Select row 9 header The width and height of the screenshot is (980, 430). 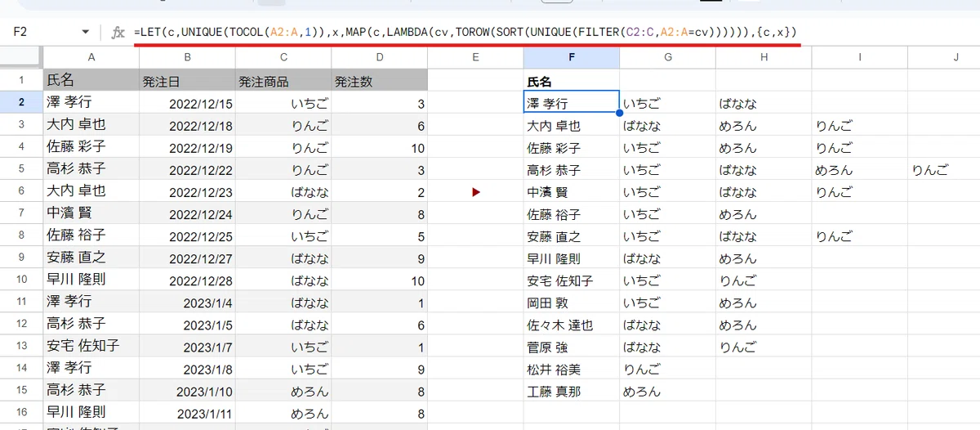click(x=21, y=257)
